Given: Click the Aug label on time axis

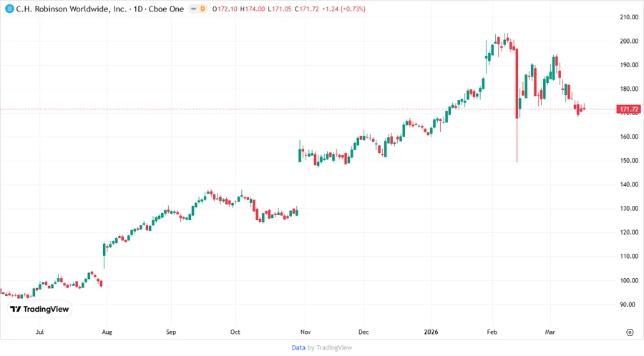Looking at the screenshot, I should point(107,332).
